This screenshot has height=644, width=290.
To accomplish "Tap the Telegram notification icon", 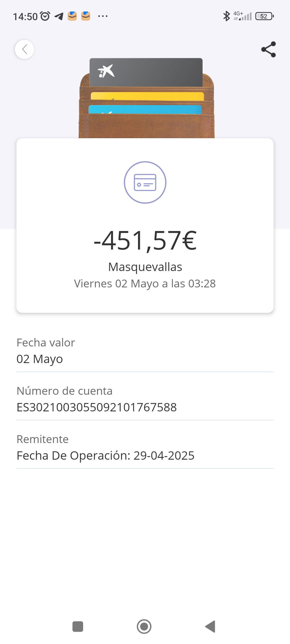I will click(x=59, y=16).
